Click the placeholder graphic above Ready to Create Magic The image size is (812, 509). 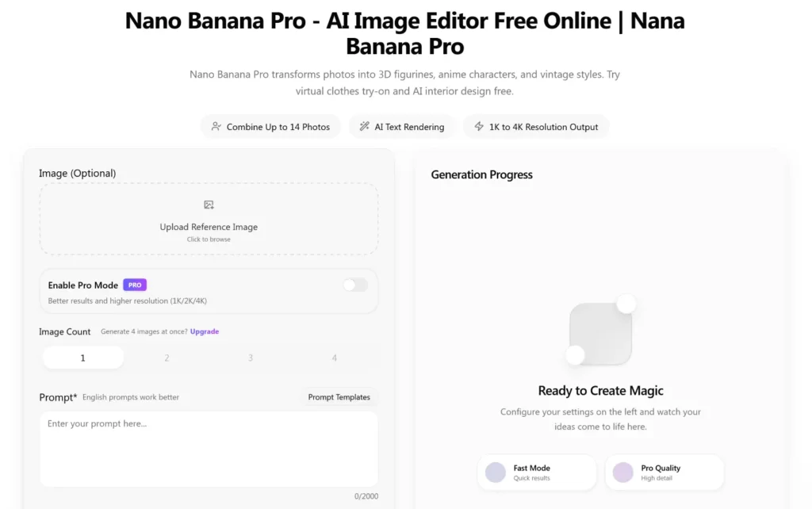600,331
